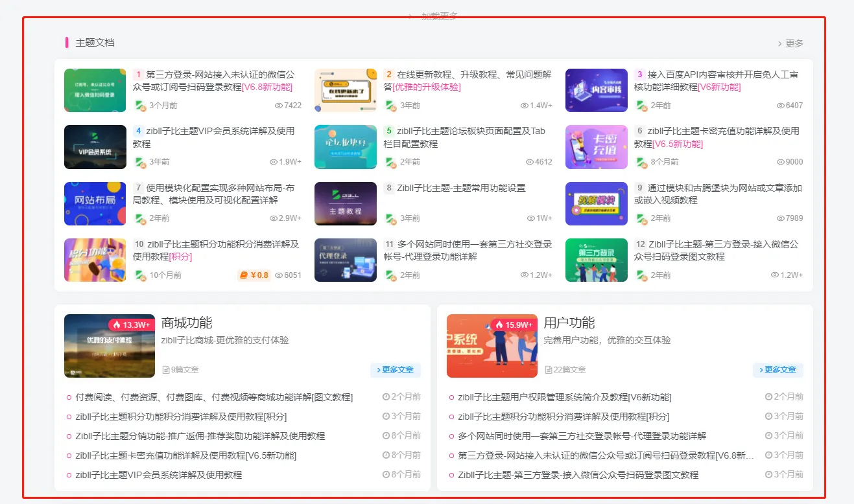
Task: Click the 9000 view count eye icon
Action: 781,162
